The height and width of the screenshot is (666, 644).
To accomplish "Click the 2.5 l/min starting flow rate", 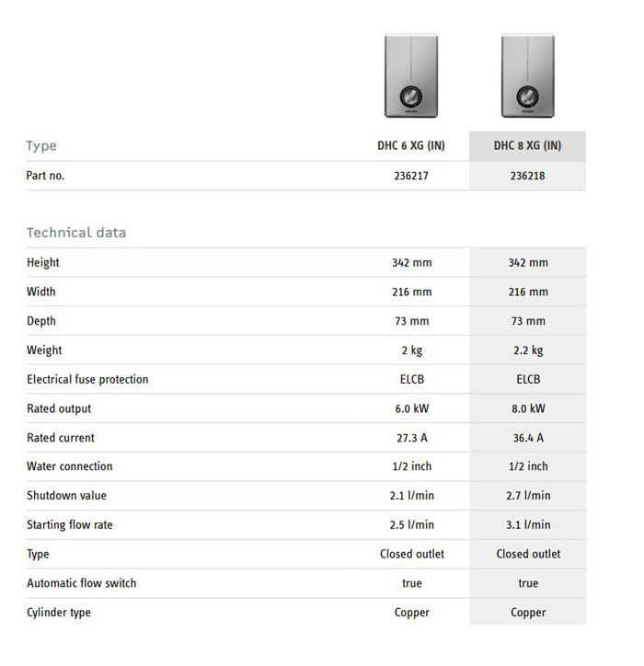I will click(x=412, y=525).
